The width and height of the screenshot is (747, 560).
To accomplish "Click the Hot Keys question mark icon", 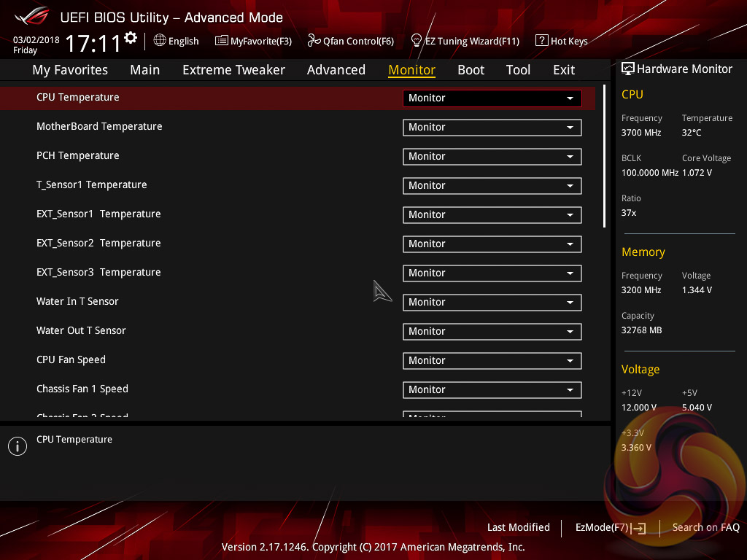I will click(542, 40).
